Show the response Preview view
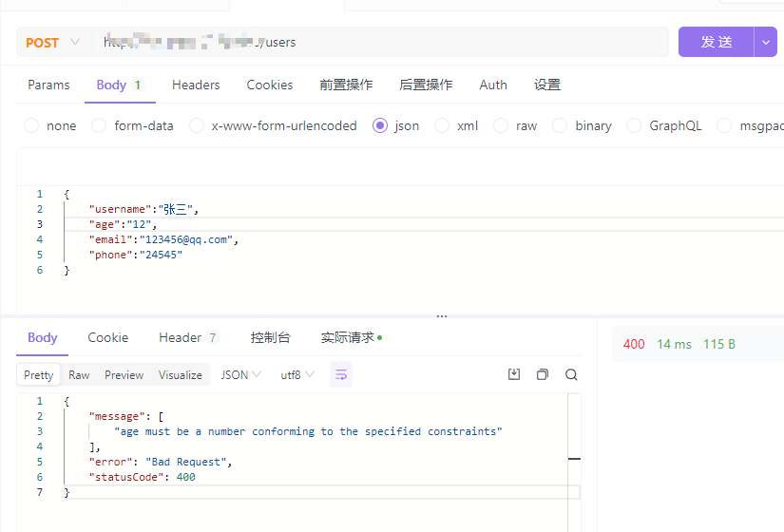The width and height of the screenshot is (784, 532). point(124,374)
